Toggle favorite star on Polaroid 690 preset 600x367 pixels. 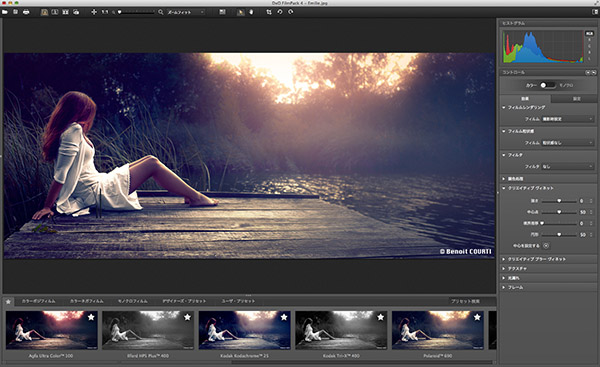click(477, 317)
